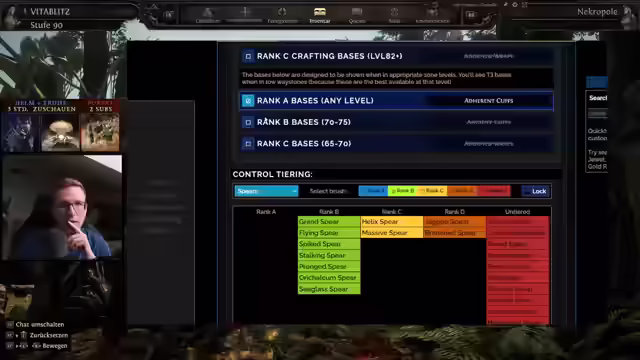Enable Rank C Bases (65-70) checkbox
Image resolution: width=640 pixels, height=360 pixels.
tap(248, 144)
